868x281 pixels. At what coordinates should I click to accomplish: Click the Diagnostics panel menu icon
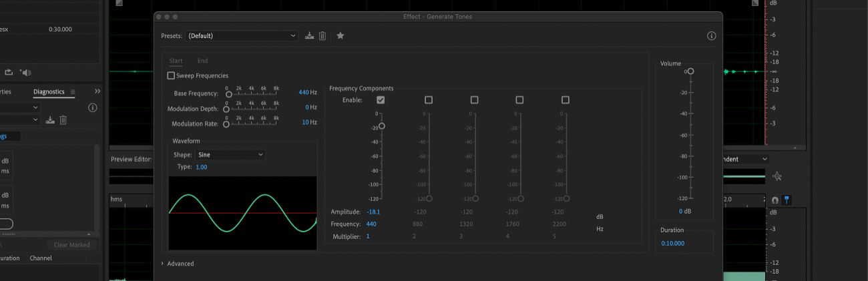(x=73, y=91)
